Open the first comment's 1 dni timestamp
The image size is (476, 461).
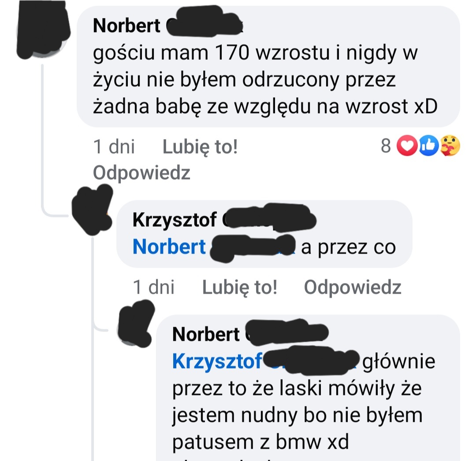coord(114,147)
